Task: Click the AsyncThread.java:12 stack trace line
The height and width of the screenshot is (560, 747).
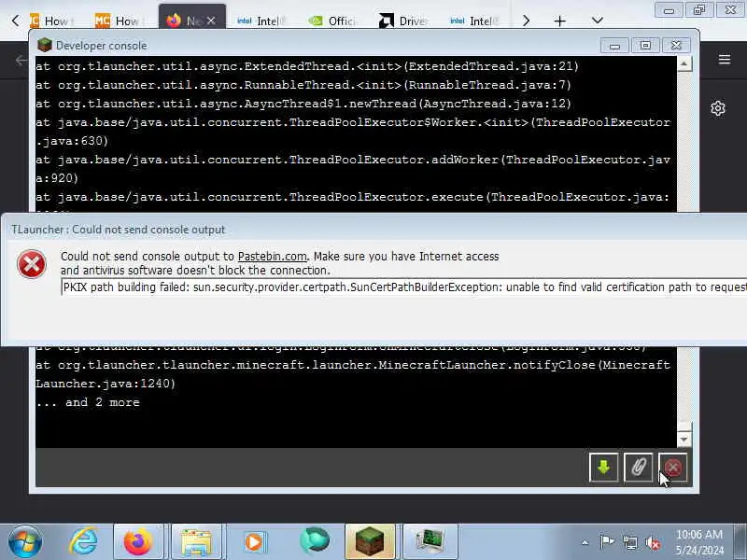Action: [303, 104]
